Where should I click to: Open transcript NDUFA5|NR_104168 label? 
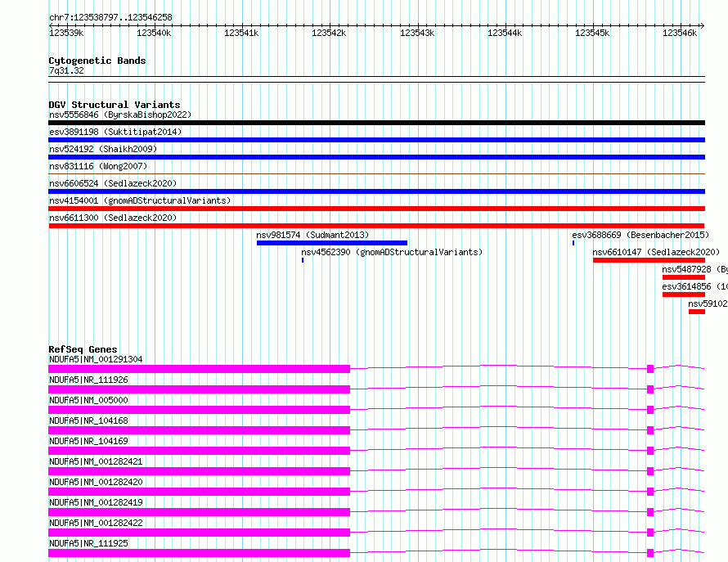[x=88, y=420]
